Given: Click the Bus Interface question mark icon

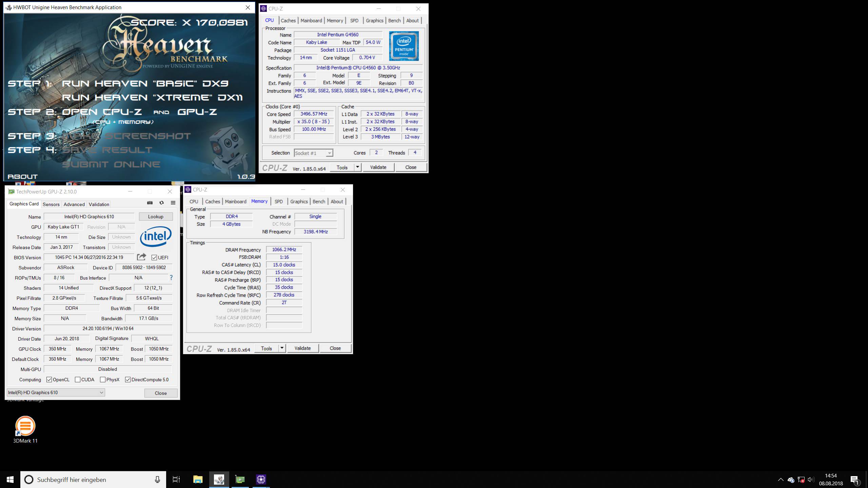Looking at the screenshot, I should pos(171,278).
